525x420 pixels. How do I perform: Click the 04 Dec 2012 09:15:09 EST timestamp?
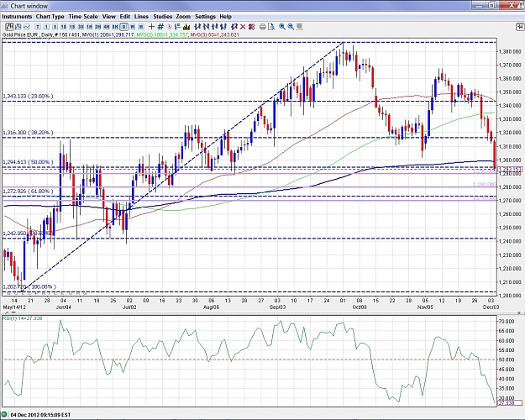coord(41,415)
